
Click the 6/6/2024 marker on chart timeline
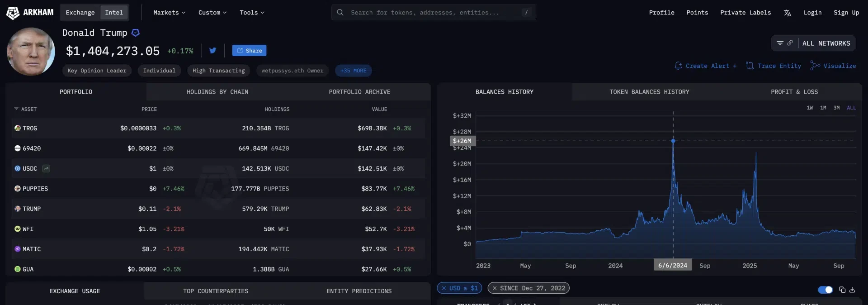tap(672, 266)
